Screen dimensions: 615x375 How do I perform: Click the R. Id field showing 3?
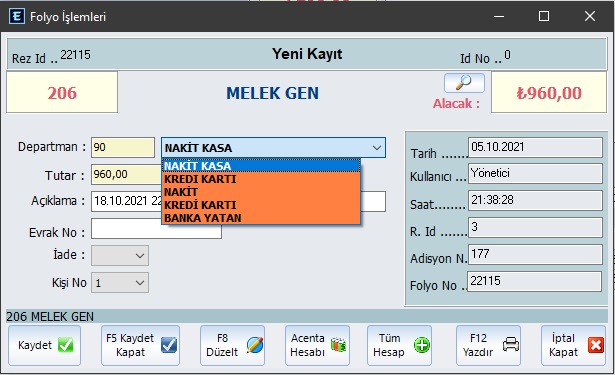coord(535,227)
